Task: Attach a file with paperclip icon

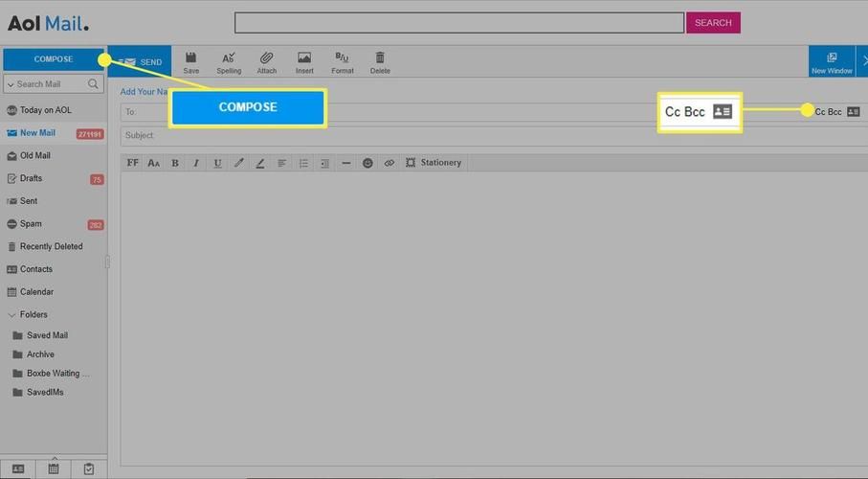Action: pyautogui.click(x=266, y=62)
